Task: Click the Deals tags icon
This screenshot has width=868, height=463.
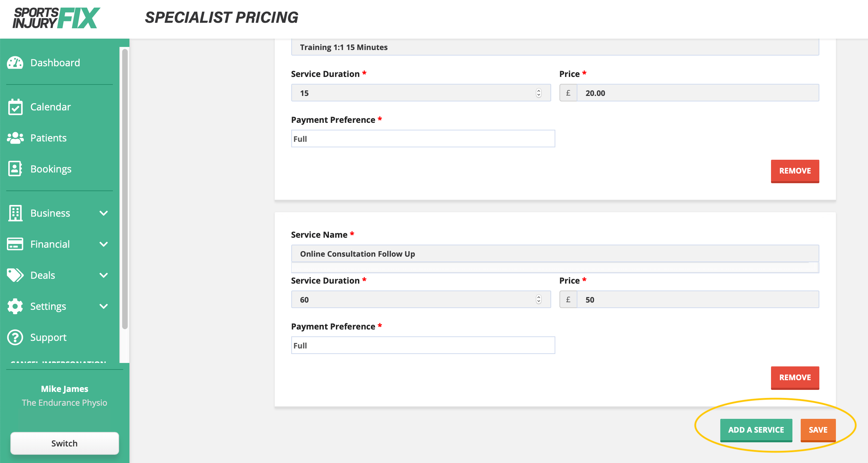Action: (15, 275)
